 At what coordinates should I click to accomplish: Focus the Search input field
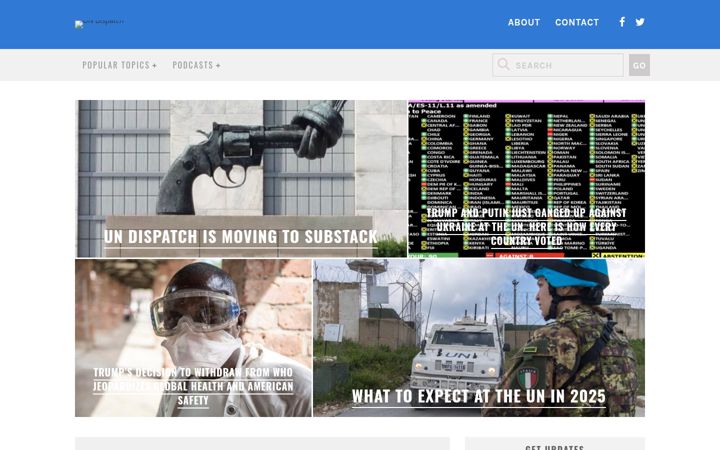pos(558,65)
